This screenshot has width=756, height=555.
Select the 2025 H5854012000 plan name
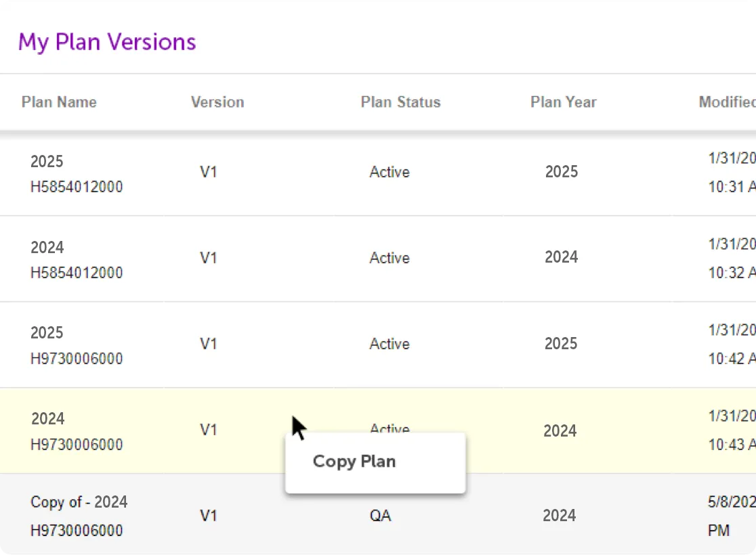77,174
